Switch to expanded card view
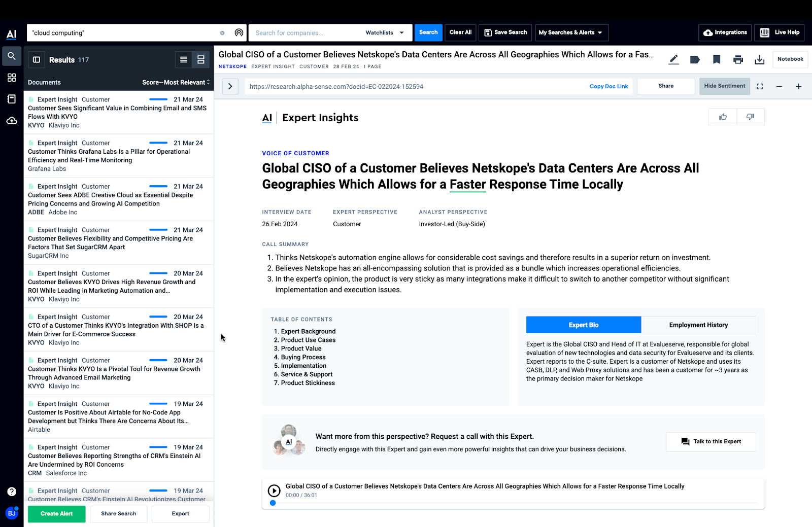 pyautogui.click(x=201, y=60)
